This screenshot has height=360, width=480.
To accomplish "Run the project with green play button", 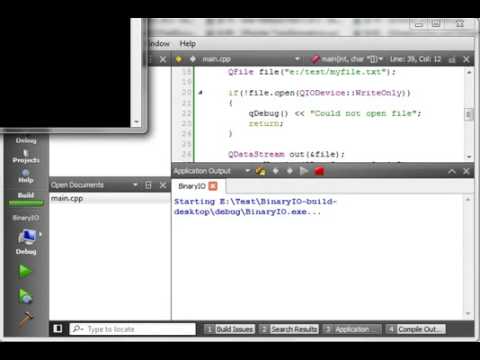I will tap(25, 271).
